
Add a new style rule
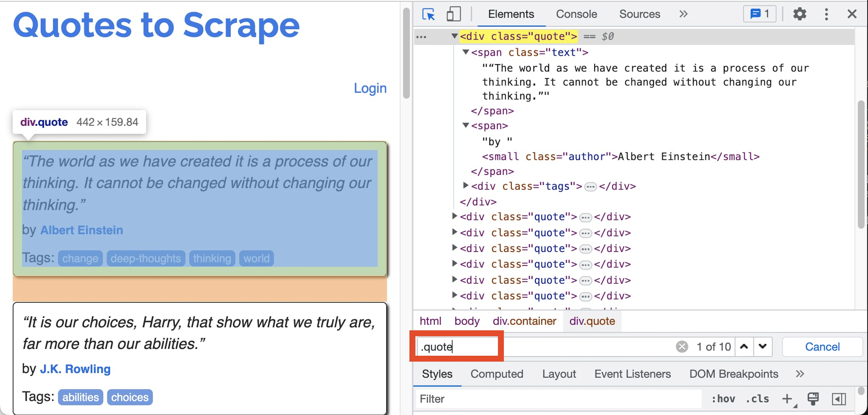point(788,399)
